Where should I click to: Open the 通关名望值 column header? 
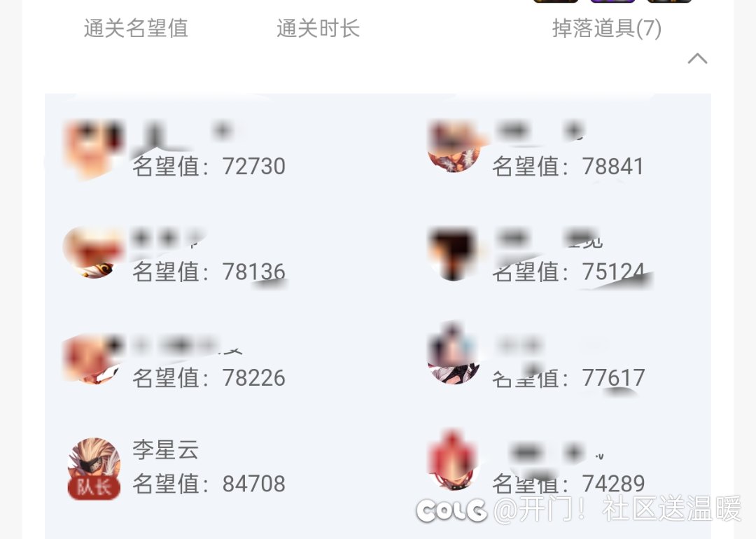pyautogui.click(x=136, y=29)
